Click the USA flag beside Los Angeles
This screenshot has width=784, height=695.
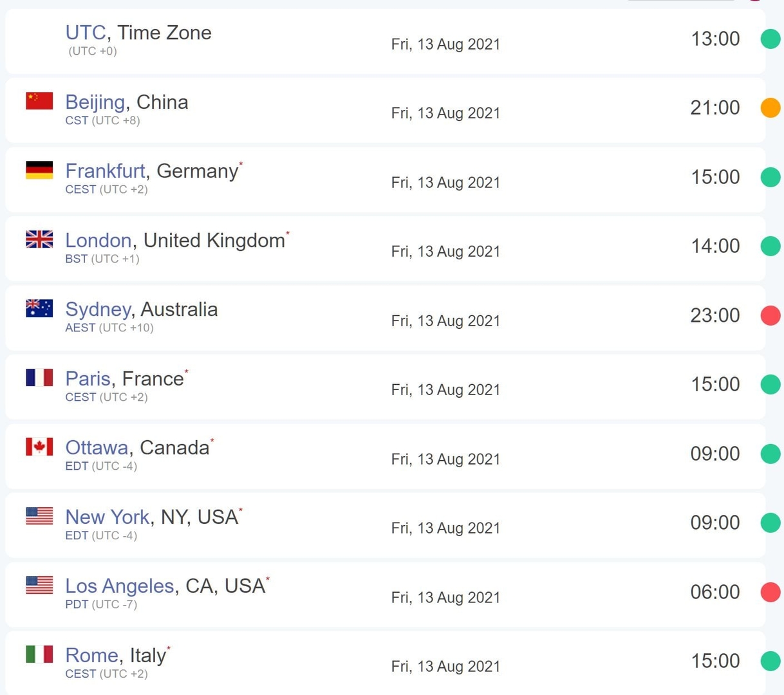pyautogui.click(x=39, y=585)
